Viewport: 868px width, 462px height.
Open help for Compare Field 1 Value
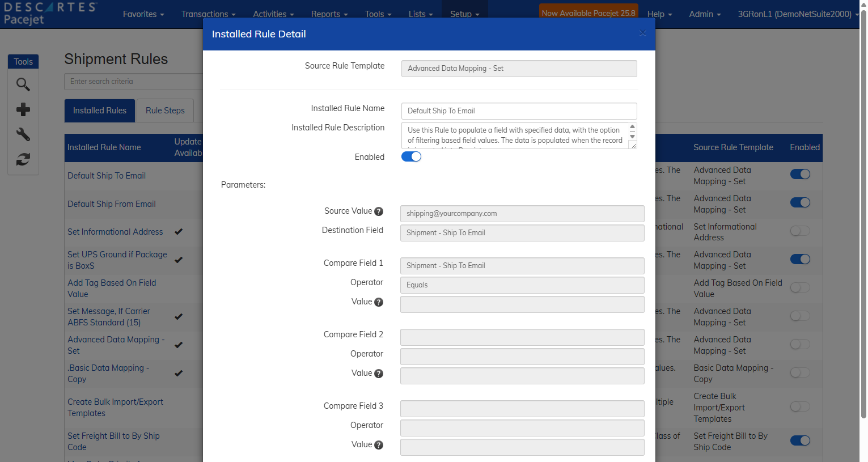(379, 302)
